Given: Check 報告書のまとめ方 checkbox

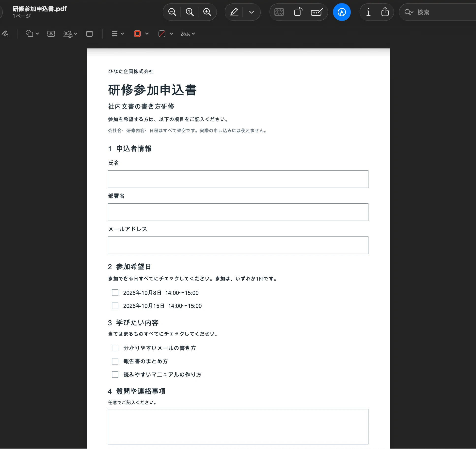Looking at the screenshot, I should 115,361.
